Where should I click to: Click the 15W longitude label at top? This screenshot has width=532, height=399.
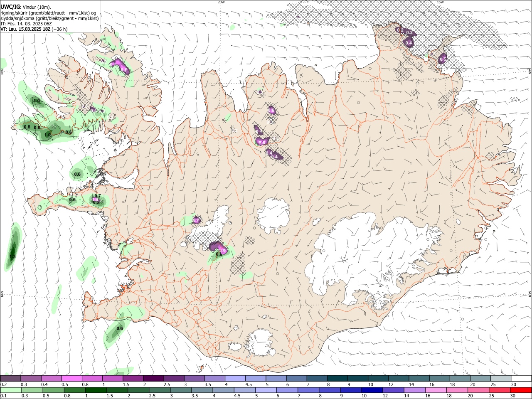pyautogui.click(x=440, y=2)
